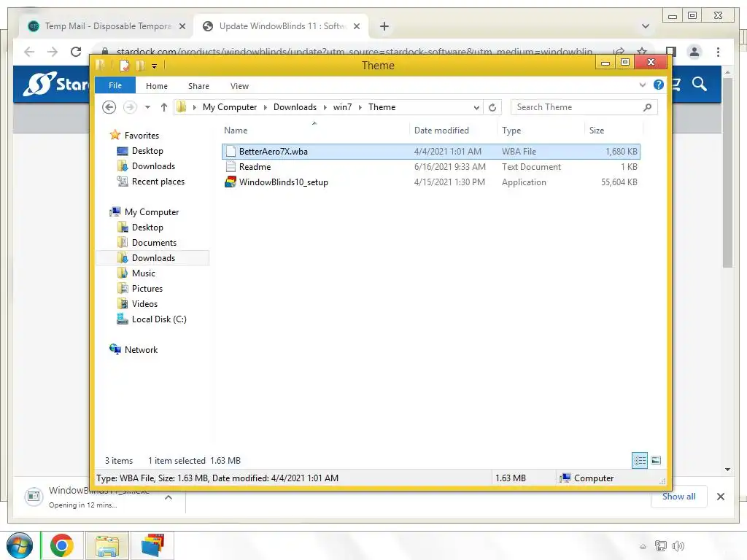The image size is (747, 560).
Task: Close the Chrome downloads bar
Action: click(720, 497)
